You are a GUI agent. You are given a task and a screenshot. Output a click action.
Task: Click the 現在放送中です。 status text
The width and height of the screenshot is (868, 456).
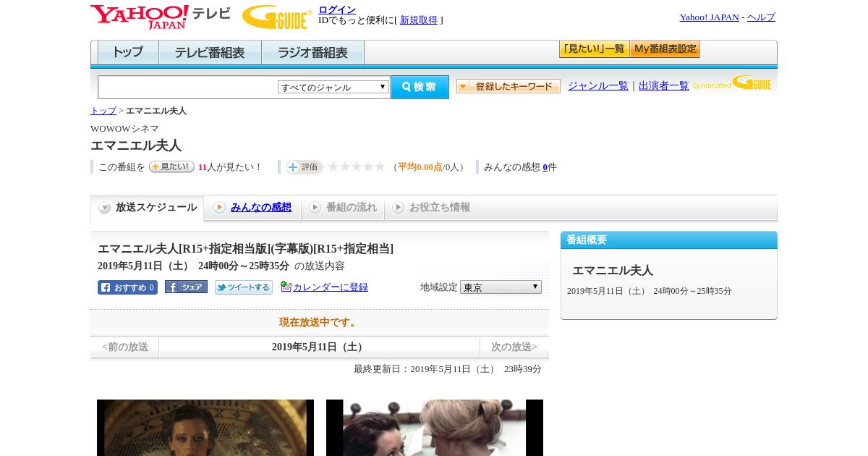(320, 323)
